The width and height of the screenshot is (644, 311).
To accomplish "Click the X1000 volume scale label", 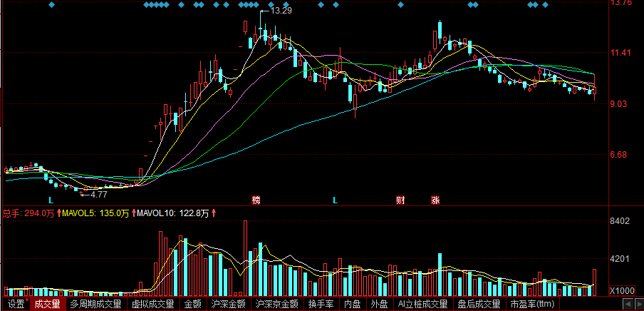I will [x=621, y=291].
